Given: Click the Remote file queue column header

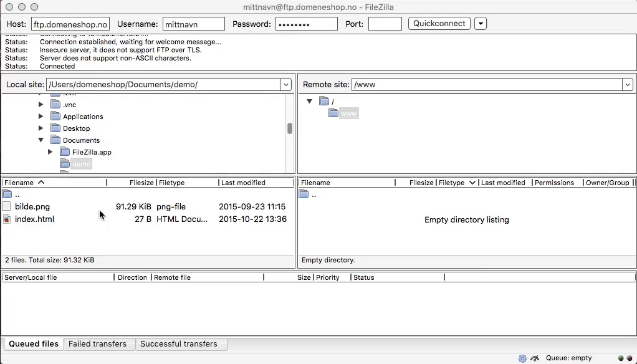Looking at the screenshot, I should click(x=208, y=277).
